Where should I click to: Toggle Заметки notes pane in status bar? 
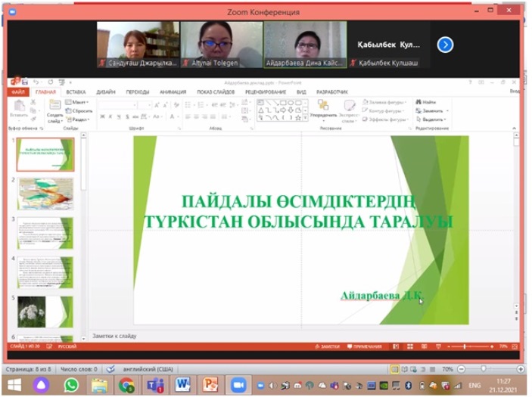[327, 346]
